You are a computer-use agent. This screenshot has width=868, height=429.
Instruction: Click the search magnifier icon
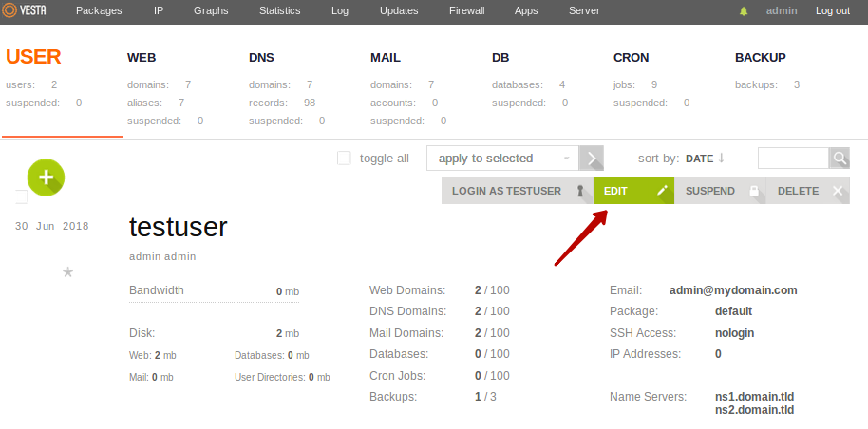pos(840,158)
